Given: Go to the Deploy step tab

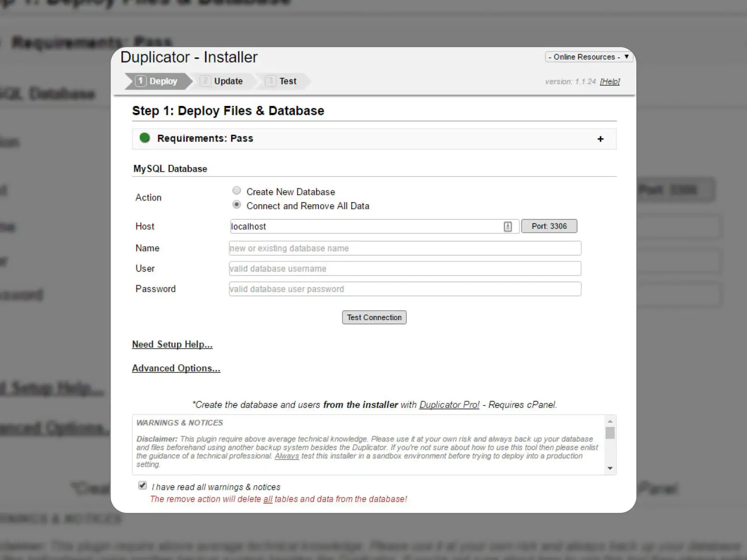Looking at the screenshot, I should pyautogui.click(x=157, y=81).
